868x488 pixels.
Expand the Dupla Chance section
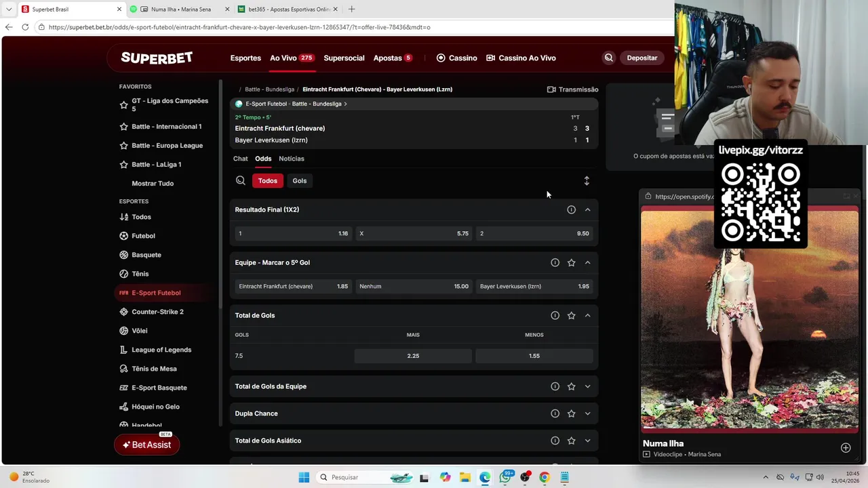coord(587,413)
